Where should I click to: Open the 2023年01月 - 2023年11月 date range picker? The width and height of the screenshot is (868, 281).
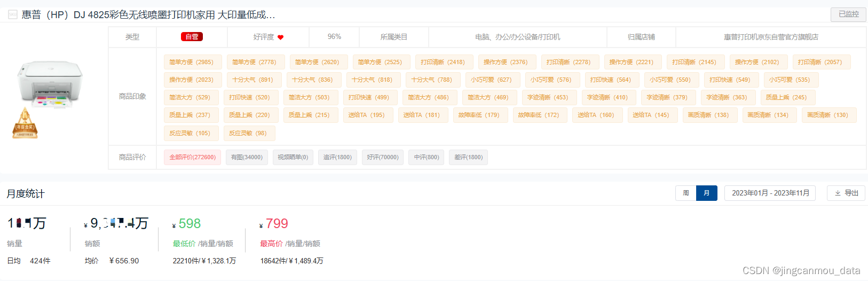click(771, 193)
